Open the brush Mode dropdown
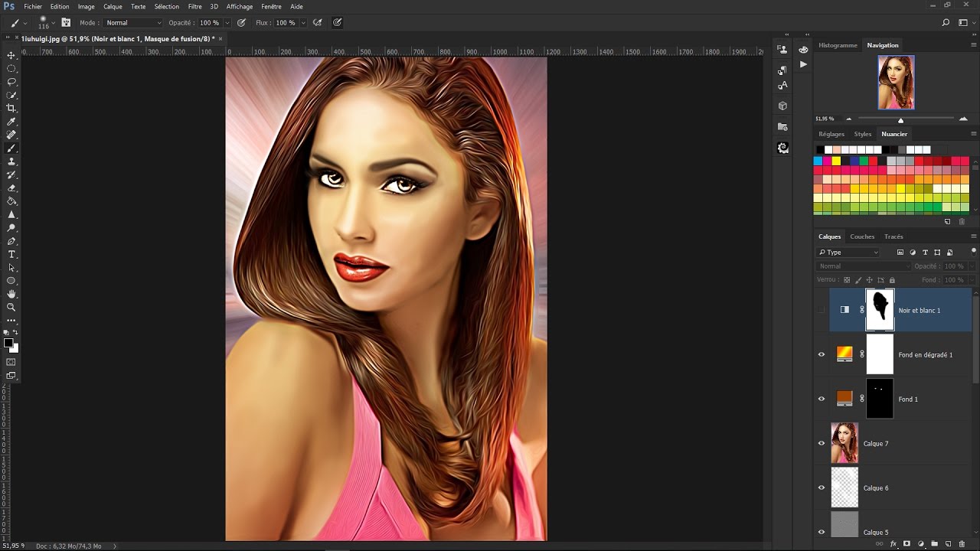 coord(133,23)
